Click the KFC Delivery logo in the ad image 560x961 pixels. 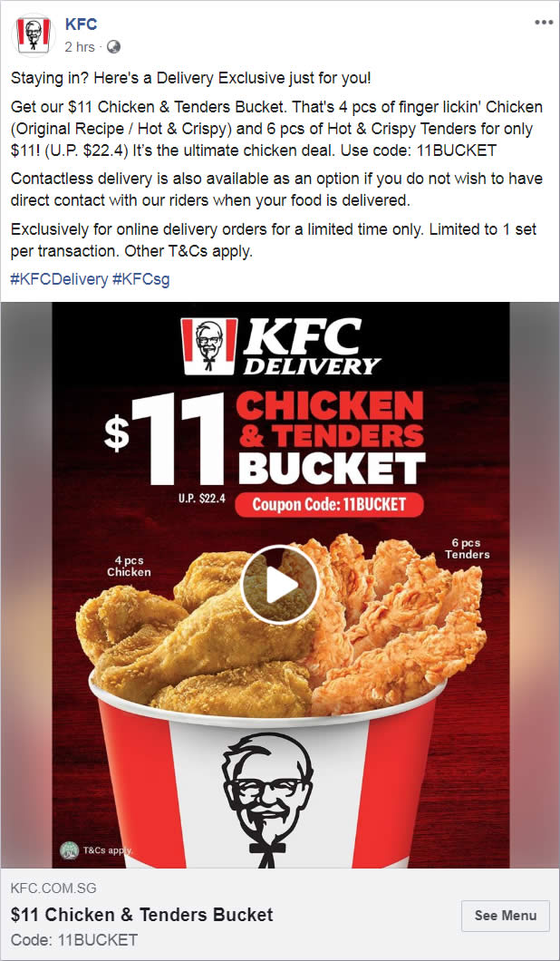click(281, 346)
